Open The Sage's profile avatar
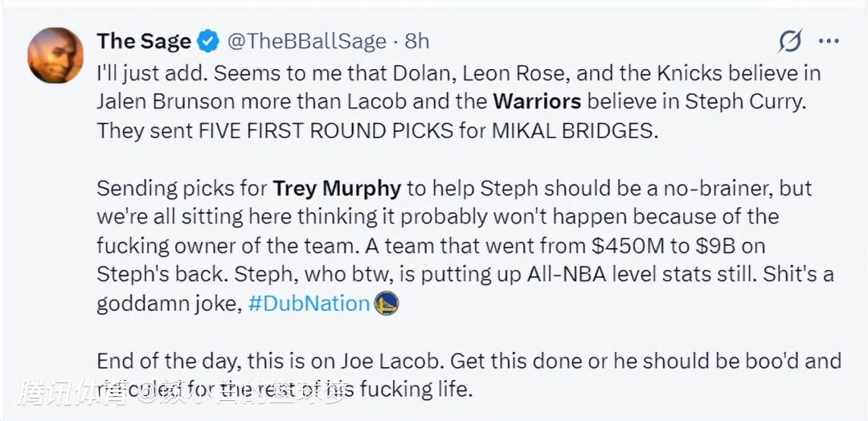The width and height of the screenshot is (868, 421). point(55,55)
